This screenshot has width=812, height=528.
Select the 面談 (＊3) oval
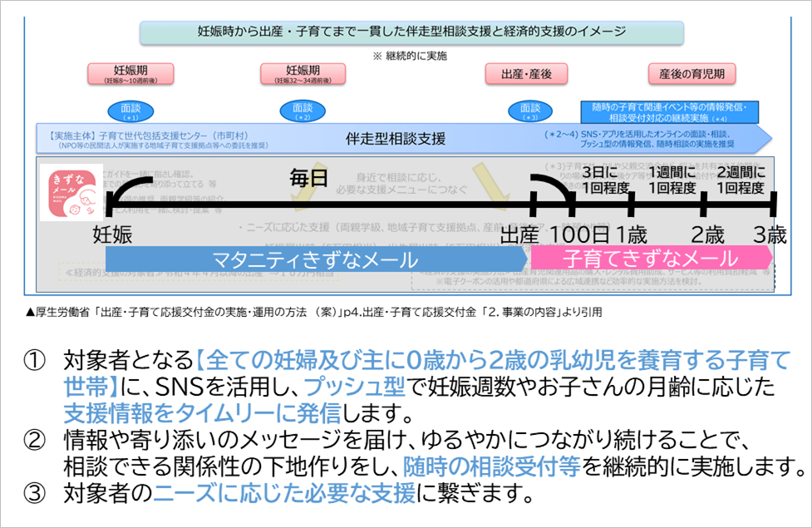[x=530, y=111]
